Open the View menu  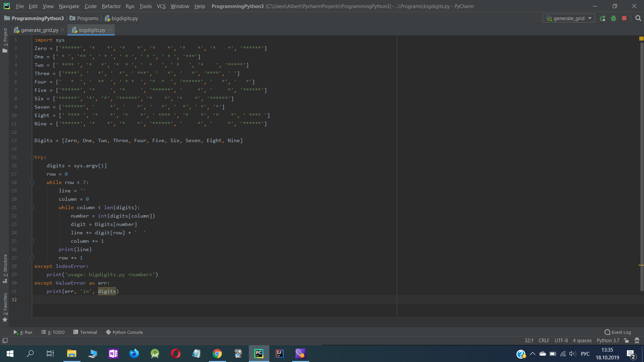pyautogui.click(x=48, y=6)
